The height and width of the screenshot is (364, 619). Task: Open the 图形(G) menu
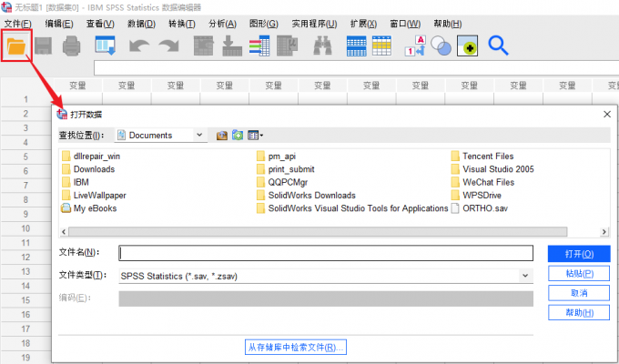click(x=264, y=24)
